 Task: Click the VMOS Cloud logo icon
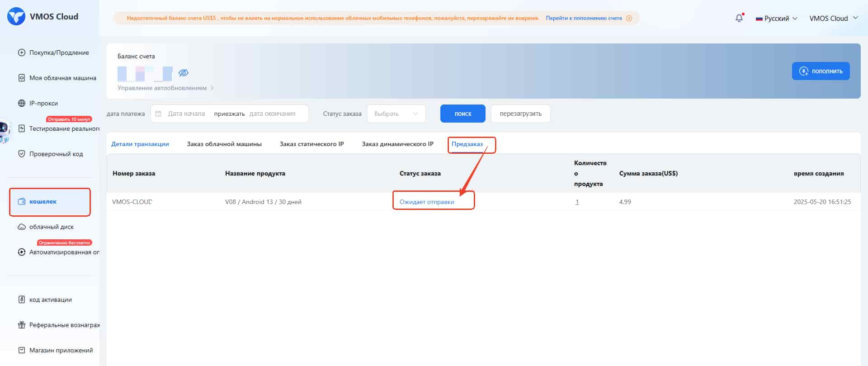point(16,17)
